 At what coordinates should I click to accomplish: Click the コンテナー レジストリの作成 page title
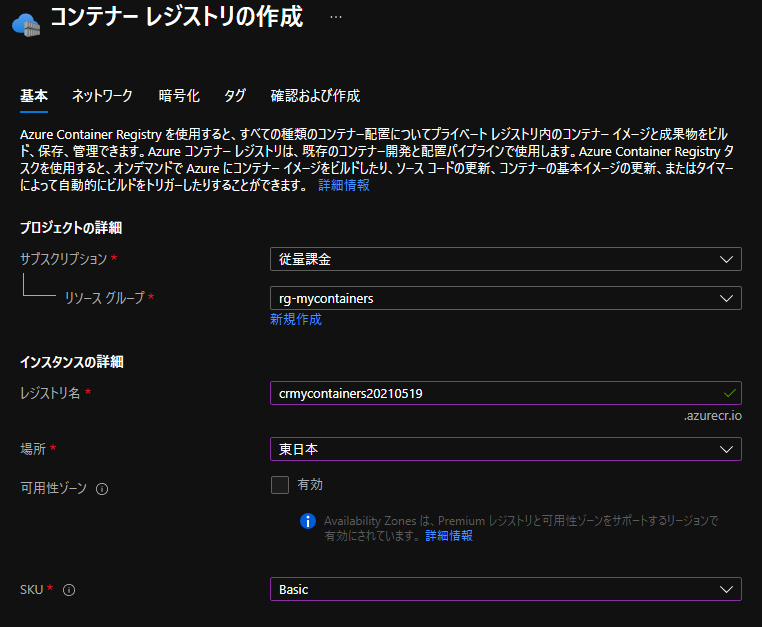[x=176, y=17]
